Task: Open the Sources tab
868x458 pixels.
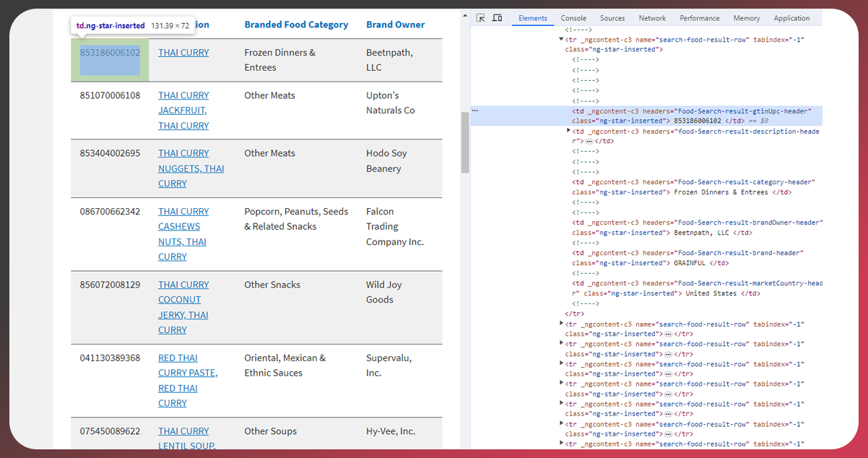Action: click(x=612, y=18)
